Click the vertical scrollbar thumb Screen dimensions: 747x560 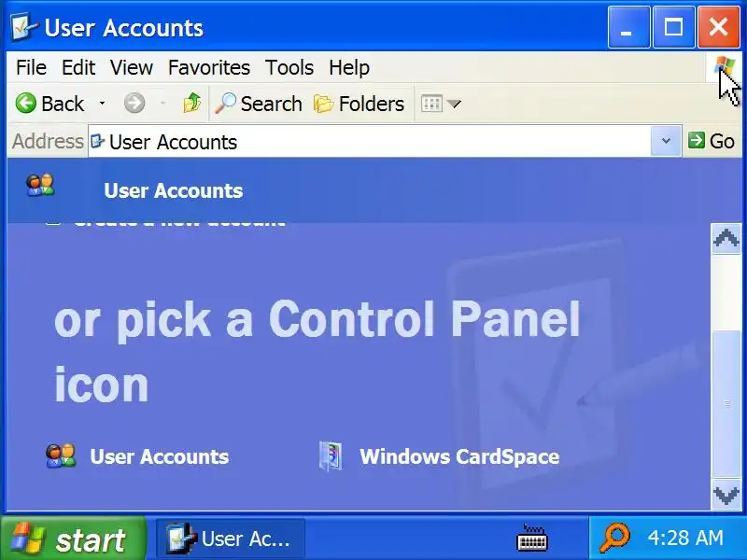click(x=726, y=404)
